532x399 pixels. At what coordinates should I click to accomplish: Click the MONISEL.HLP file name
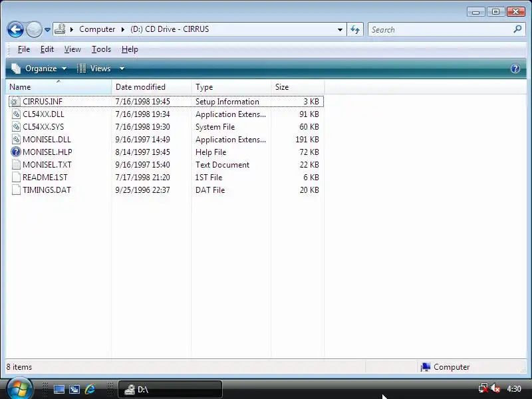click(x=47, y=152)
